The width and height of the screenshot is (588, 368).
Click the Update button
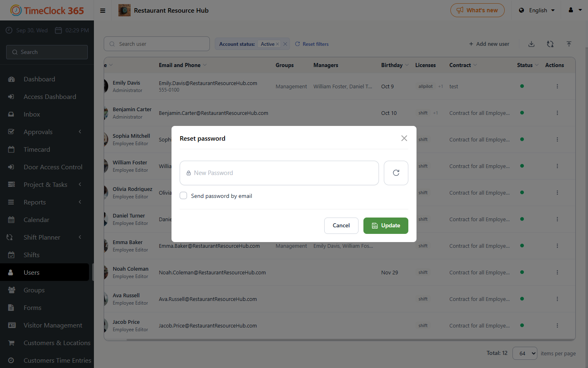386,226
